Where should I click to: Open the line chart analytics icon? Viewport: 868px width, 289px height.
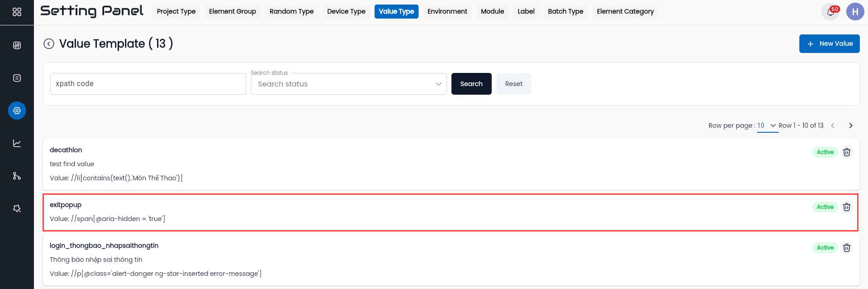tap(17, 143)
